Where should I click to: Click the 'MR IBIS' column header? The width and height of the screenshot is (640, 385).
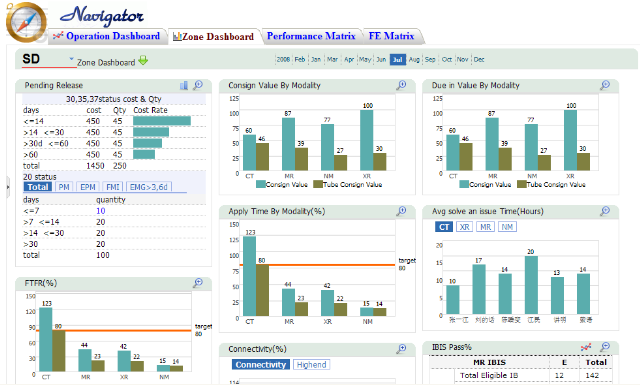[489, 362]
